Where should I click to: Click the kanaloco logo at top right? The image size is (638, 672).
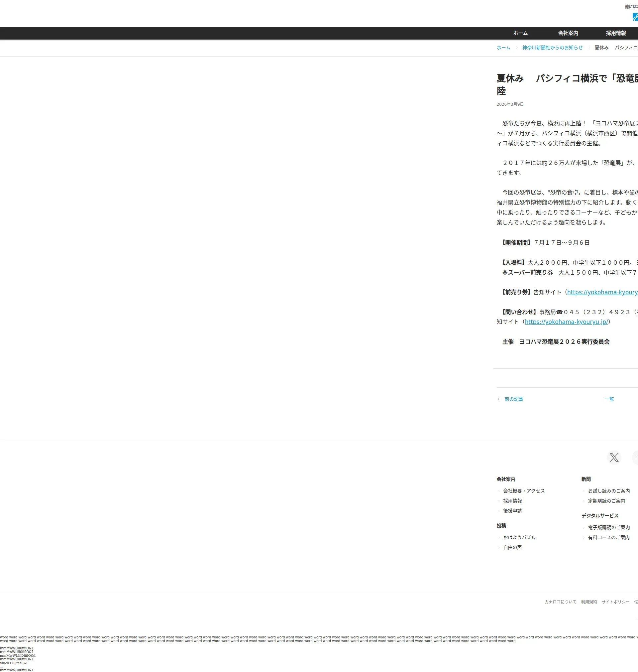pyautogui.click(x=635, y=17)
